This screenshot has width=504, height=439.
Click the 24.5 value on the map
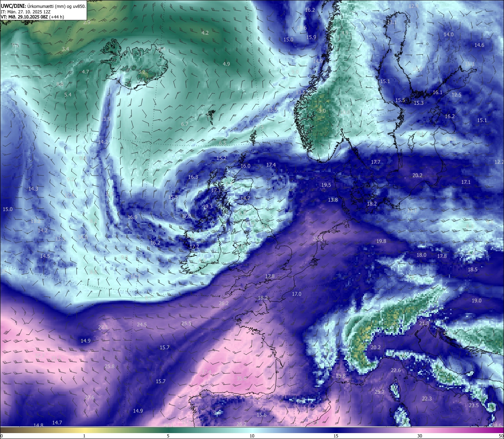(x=142, y=325)
